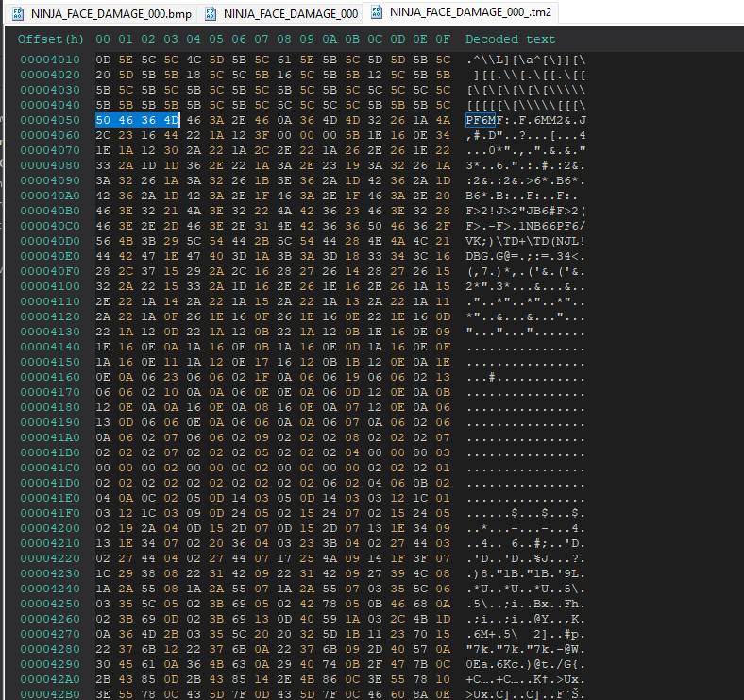This screenshot has height=700, width=744.
Task: Click byte 0B in row 000041D0
Action: 420,483
